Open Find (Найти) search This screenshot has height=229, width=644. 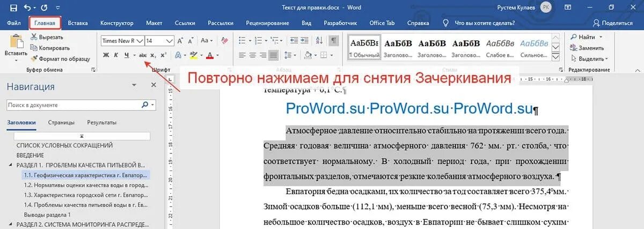(584, 37)
